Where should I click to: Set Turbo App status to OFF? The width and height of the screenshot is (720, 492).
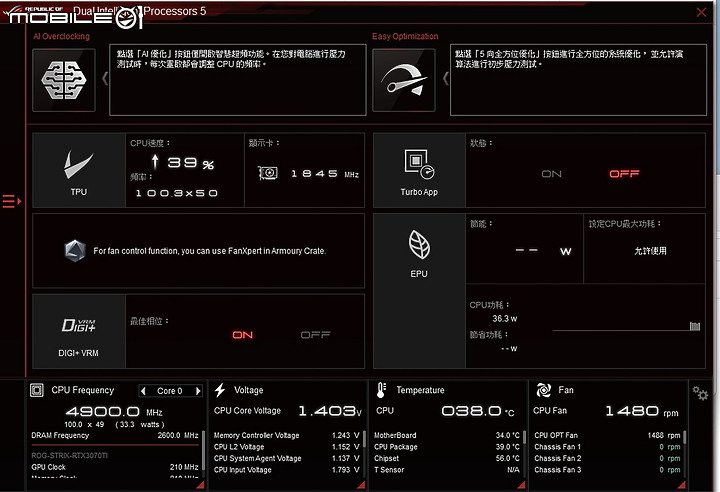pos(624,174)
